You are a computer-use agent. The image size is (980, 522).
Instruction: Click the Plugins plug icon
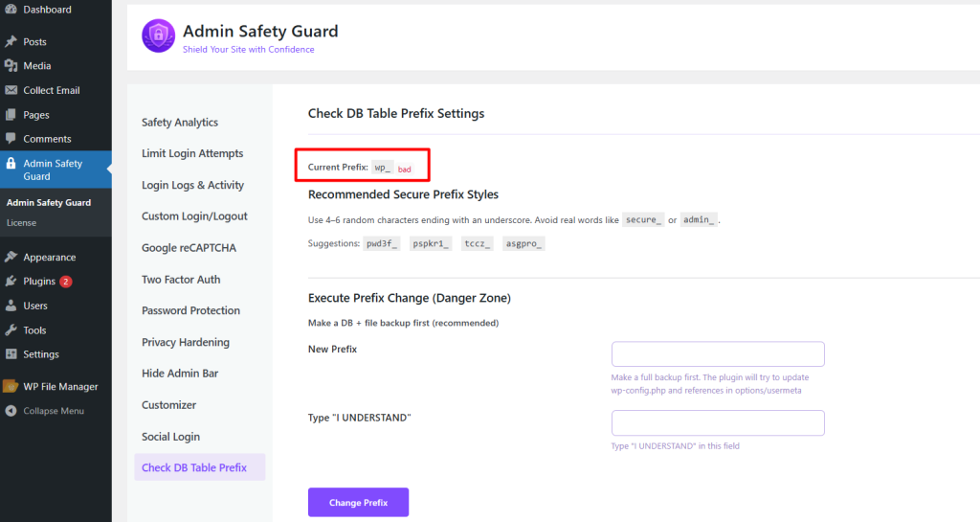click(11, 282)
